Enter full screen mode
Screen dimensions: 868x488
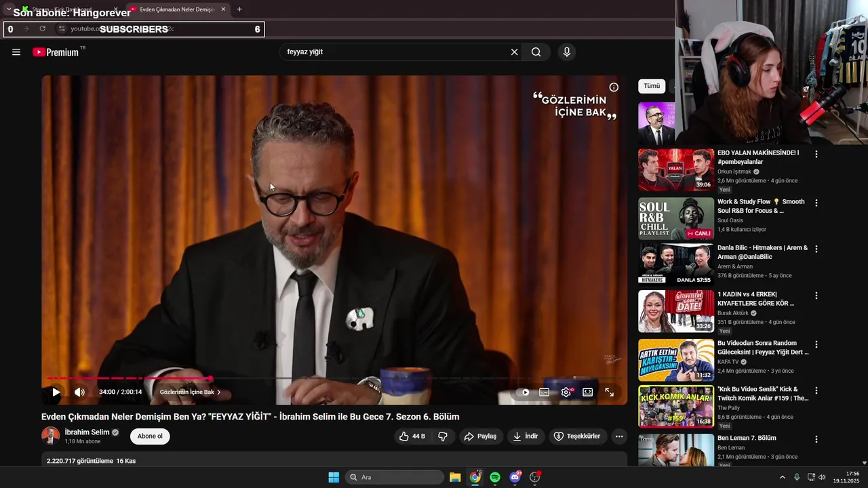(610, 392)
